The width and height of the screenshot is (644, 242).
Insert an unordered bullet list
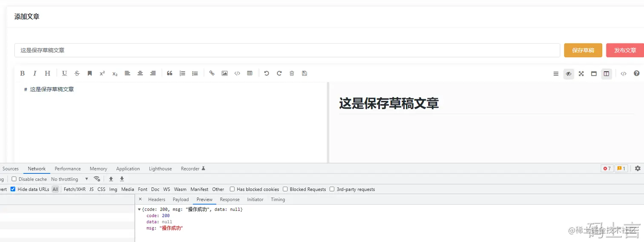pos(195,73)
